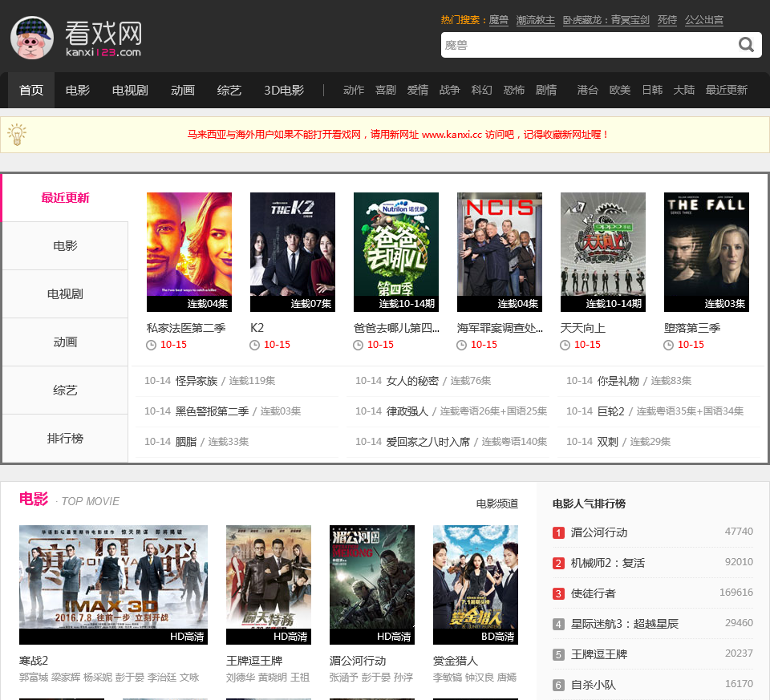Click 海军罪案调查处 title link
This screenshot has width=770, height=700.
[x=500, y=328]
